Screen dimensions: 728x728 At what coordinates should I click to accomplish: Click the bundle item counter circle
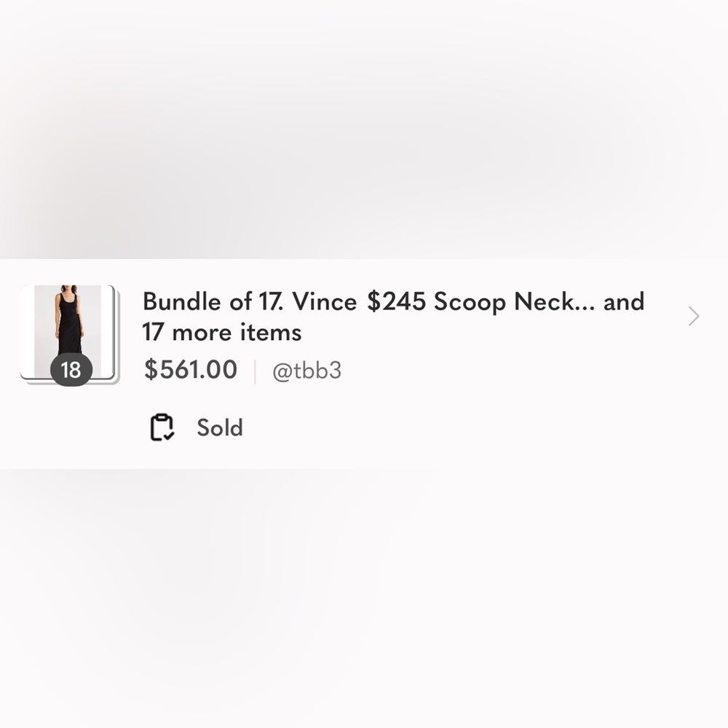click(x=71, y=371)
